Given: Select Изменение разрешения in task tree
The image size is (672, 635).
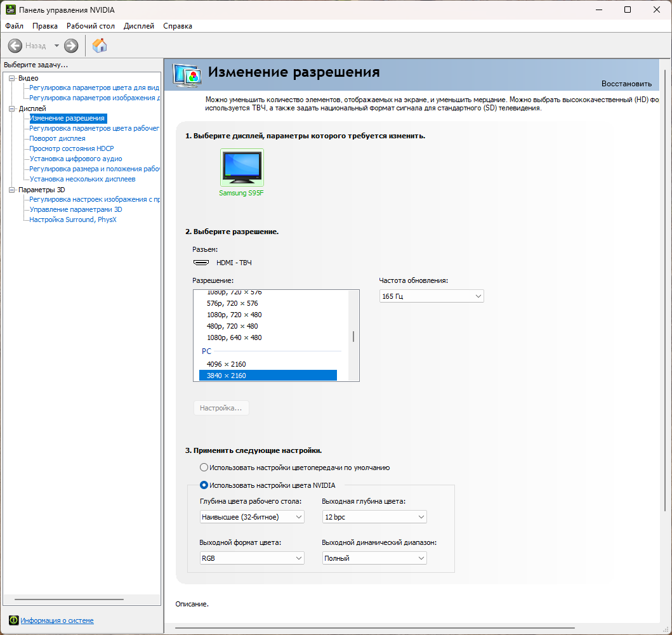Looking at the screenshot, I should (67, 118).
